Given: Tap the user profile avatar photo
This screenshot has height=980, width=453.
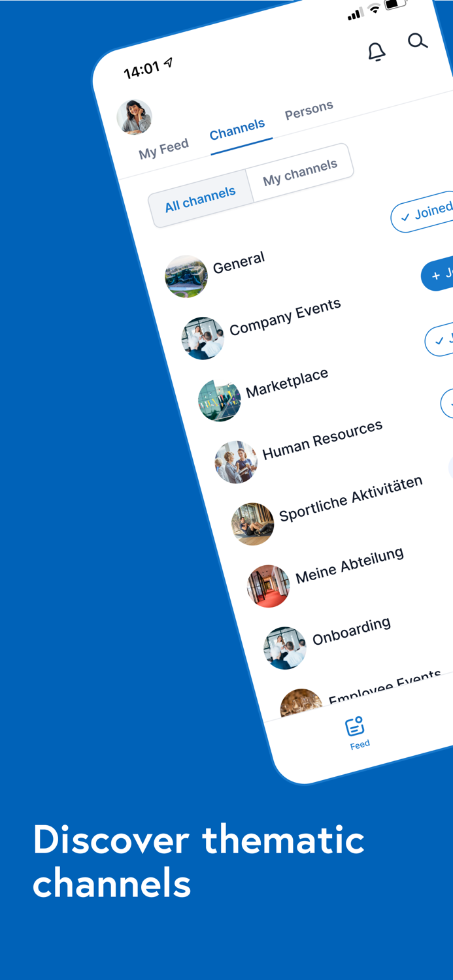Looking at the screenshot, I should coord(135,117).
